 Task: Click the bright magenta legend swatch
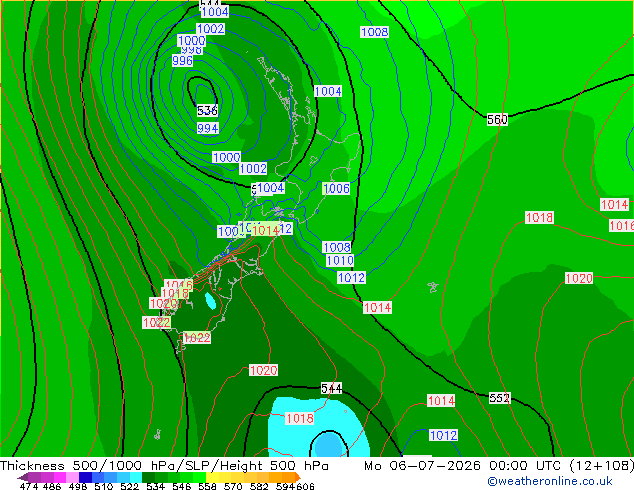click(x=60, y=477)
